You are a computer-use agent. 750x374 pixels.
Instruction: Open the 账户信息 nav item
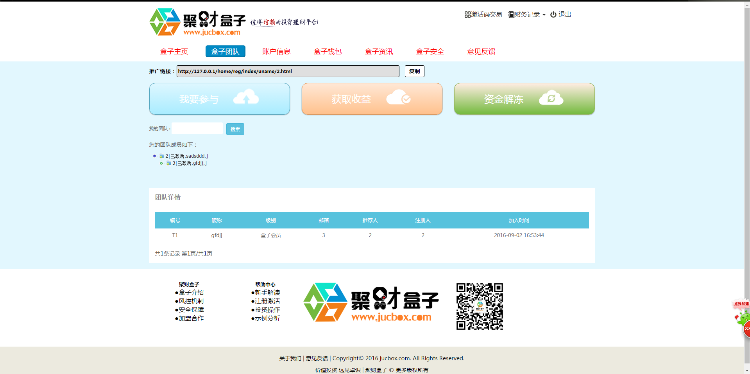pyautogui.click(x=276, y=52)
